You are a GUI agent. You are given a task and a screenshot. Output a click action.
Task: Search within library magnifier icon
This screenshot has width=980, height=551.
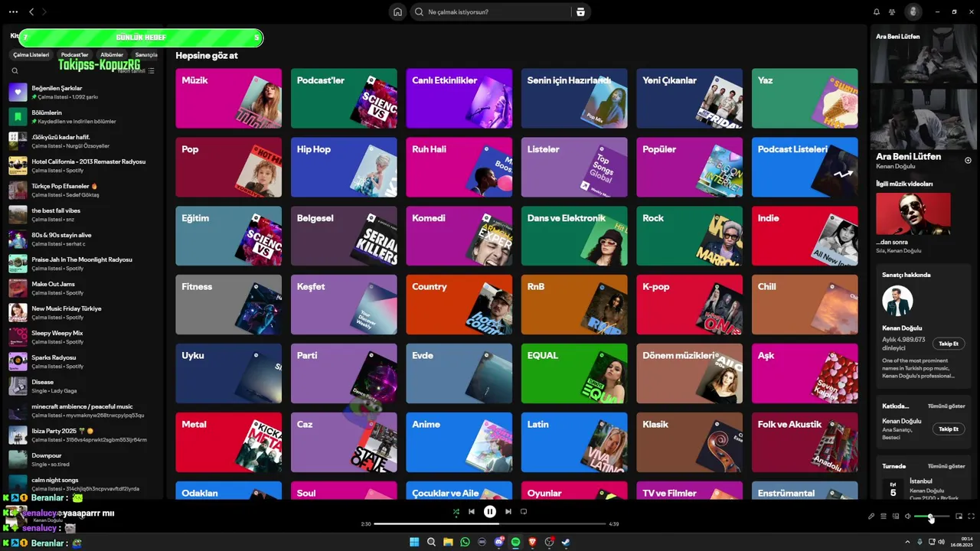[x=15, y=70]
